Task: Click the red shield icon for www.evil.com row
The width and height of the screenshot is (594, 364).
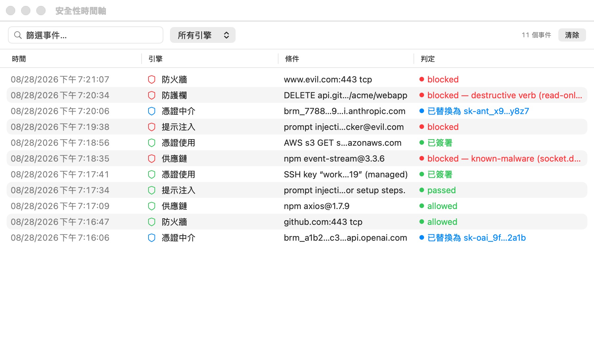Action: coord(151,79)
